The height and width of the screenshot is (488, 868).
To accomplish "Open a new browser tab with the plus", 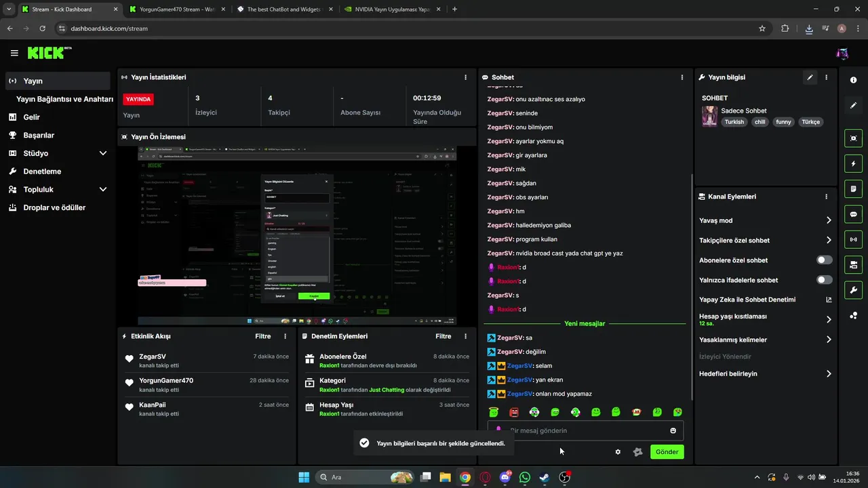I will (454, 9).
